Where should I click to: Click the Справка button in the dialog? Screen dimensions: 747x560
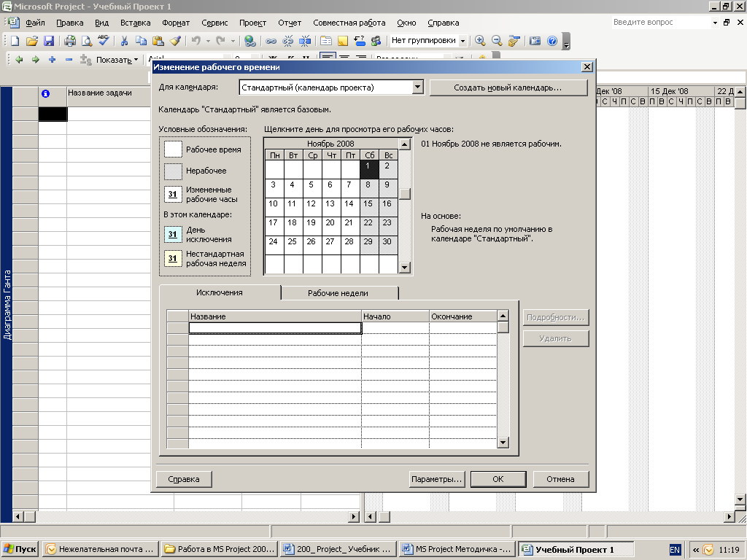[x=183, y=479]
